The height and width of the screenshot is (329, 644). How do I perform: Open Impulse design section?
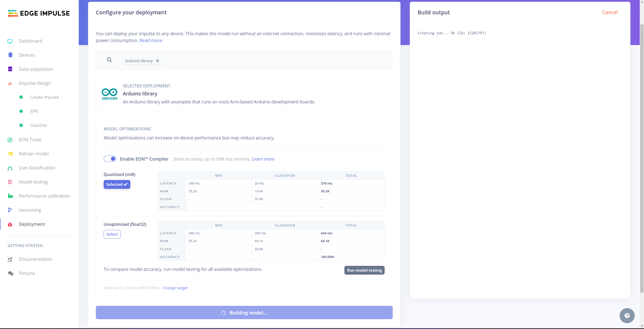click(x=35, y=83)
